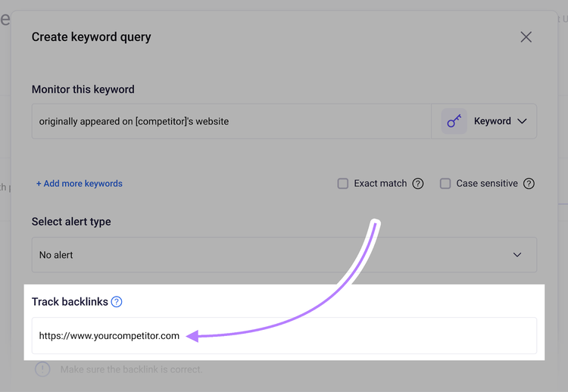568x392 pixels.
Task: Expand the No alert dropdown
Action: (284, 255)
